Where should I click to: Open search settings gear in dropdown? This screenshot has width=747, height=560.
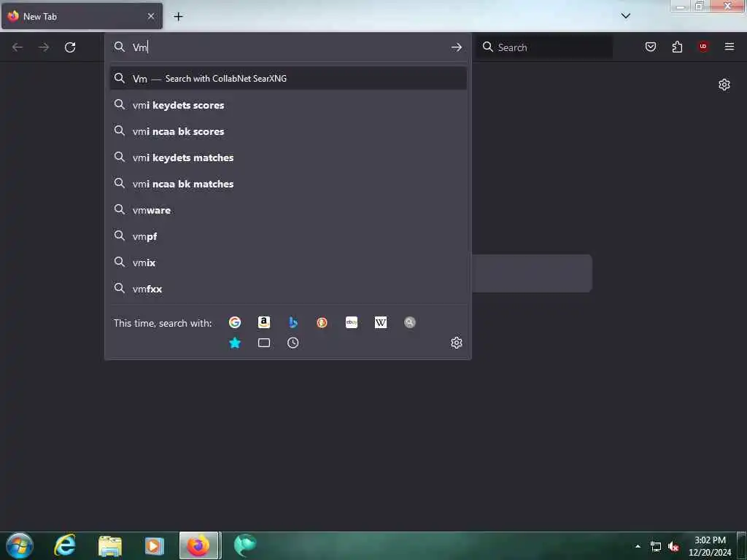click(x=457, y=343)
